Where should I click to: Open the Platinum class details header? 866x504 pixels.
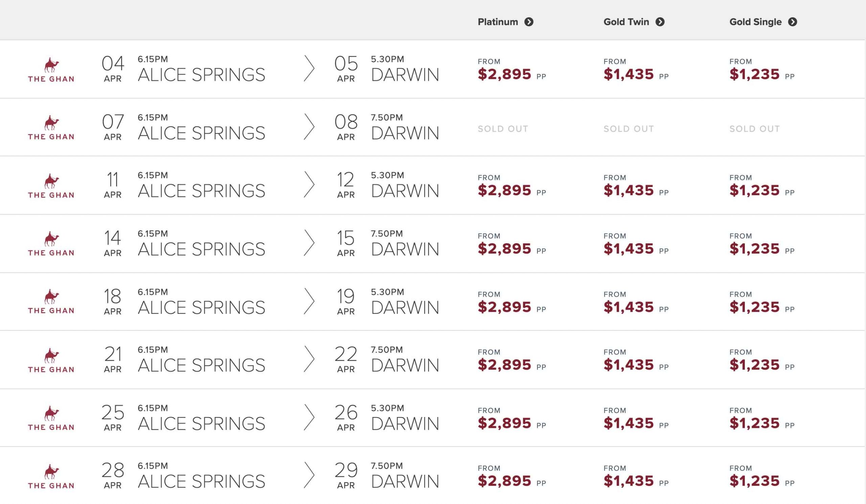coord(498,22)
